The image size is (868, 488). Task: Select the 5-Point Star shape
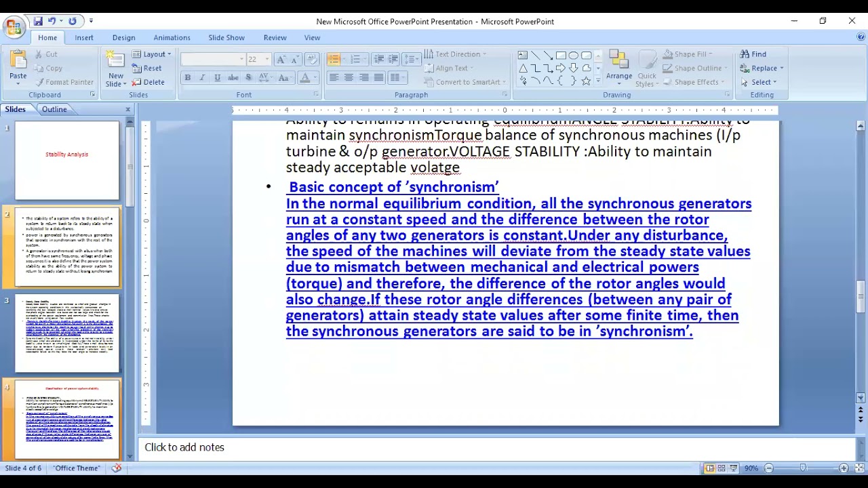[586, 81]
